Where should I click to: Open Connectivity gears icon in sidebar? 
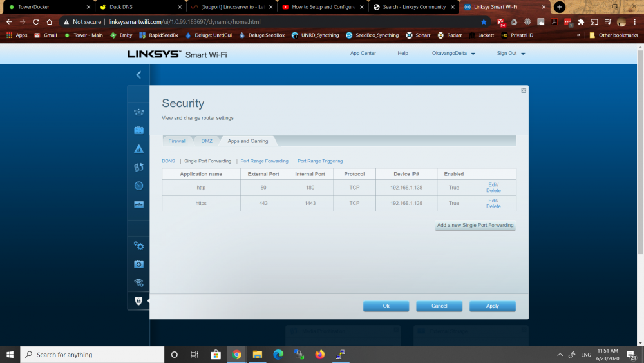click(x=139, y=246)
